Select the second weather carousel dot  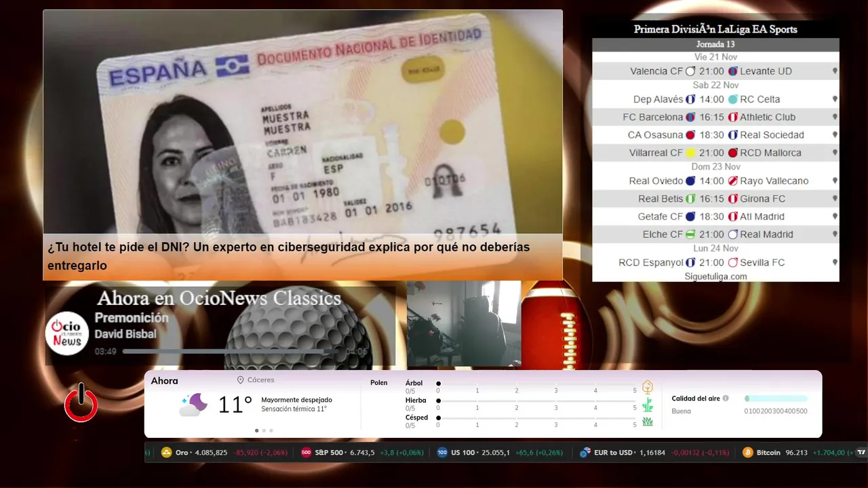point(264,430)
